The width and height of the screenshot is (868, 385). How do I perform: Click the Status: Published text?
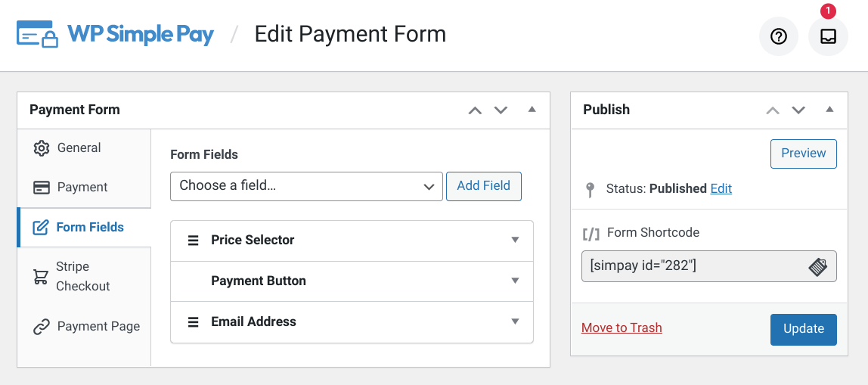click(x=656, y=189)
